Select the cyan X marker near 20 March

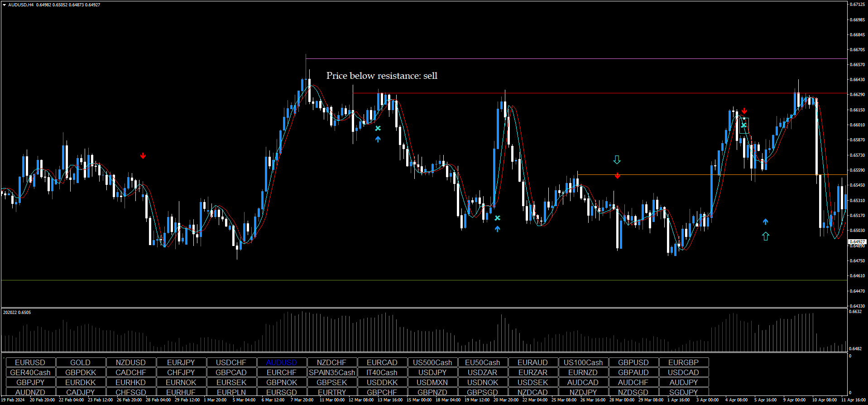497,218
